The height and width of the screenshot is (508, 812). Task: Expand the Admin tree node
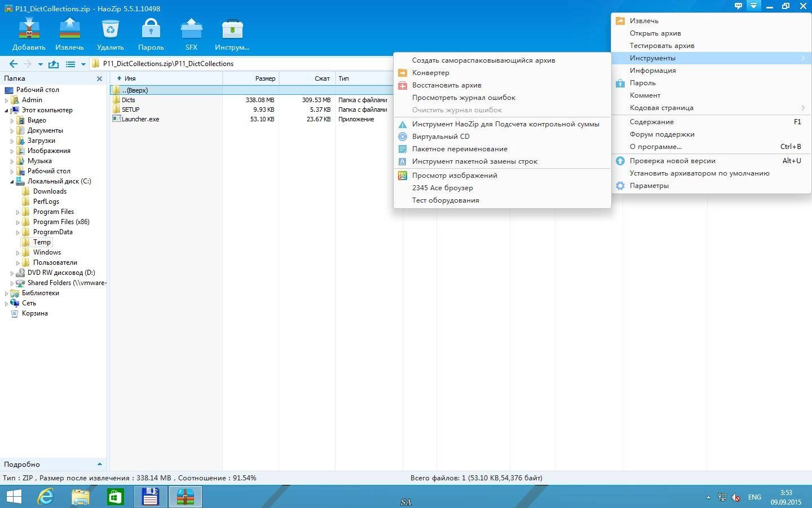pyautogui.click(x=7, y=100)
